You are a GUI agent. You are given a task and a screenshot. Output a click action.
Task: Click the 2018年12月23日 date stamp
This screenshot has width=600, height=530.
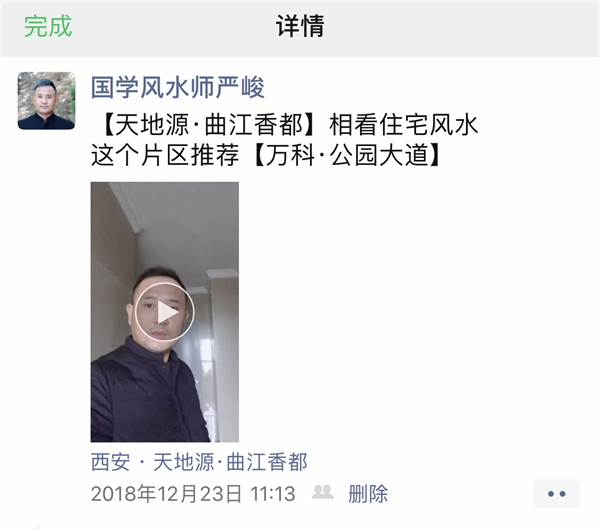pos(166,494)
